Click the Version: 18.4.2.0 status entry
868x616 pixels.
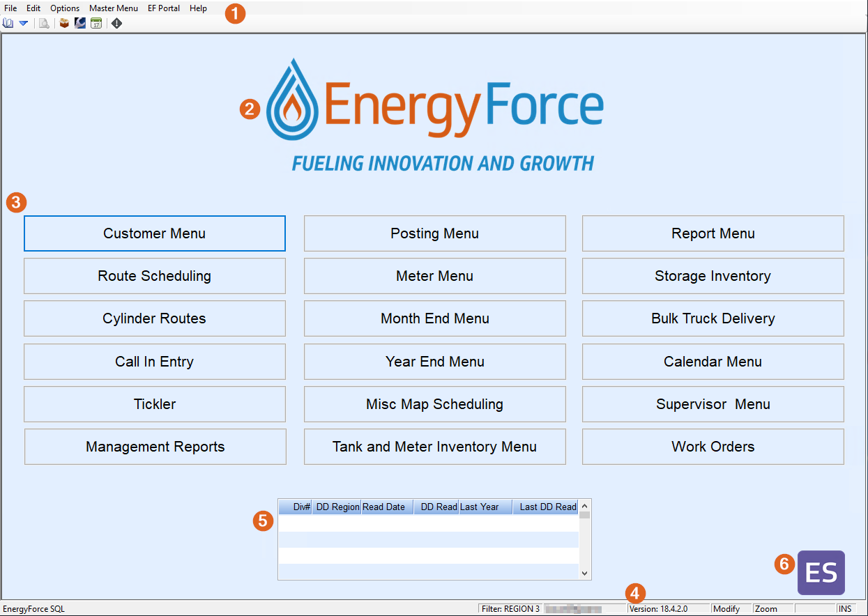click(x=669, y=609)
